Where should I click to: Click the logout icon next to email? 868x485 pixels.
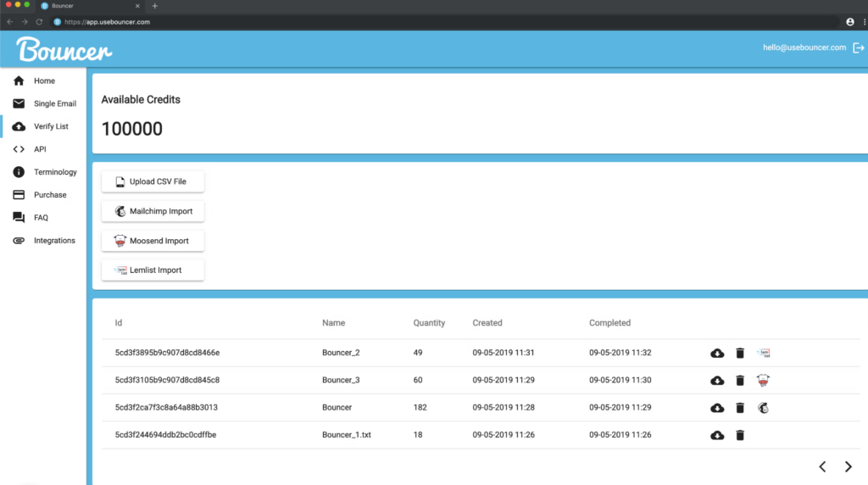tap(858, 47)
